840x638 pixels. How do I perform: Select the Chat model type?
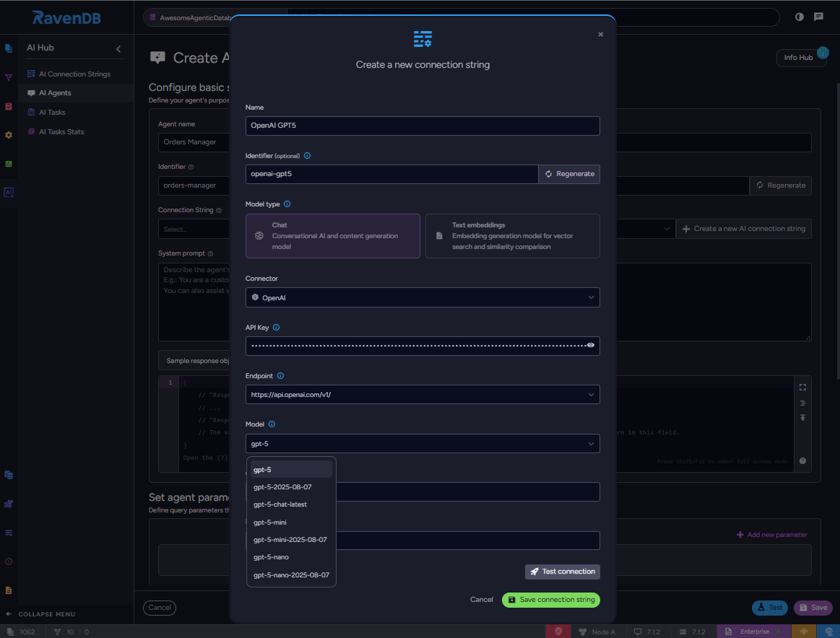[x=333, y=236]
